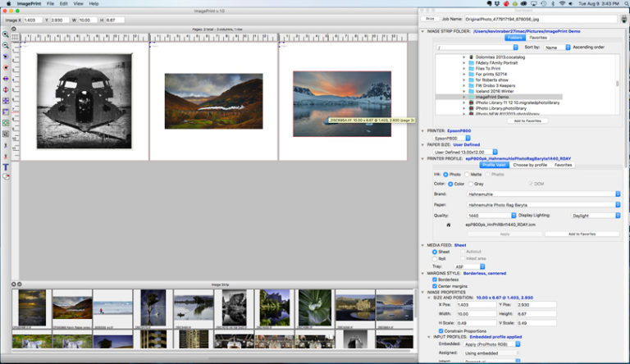Click the horizontal flip tool in left toolbar

click(6, 79)
